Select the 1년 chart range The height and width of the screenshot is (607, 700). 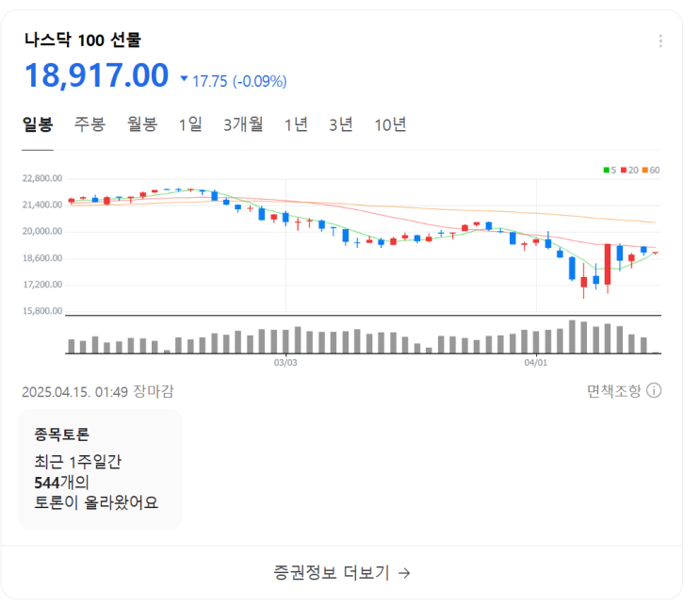(x=296, y=124)
